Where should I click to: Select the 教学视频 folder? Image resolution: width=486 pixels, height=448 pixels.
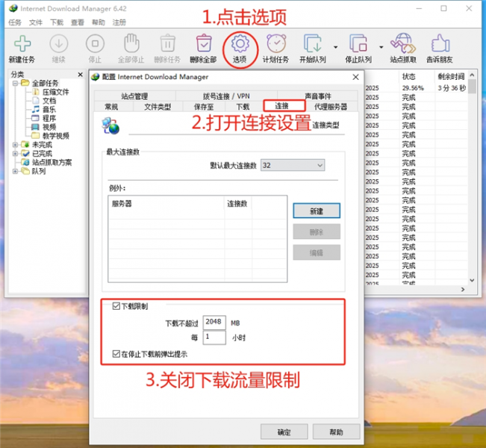point(55,135)
